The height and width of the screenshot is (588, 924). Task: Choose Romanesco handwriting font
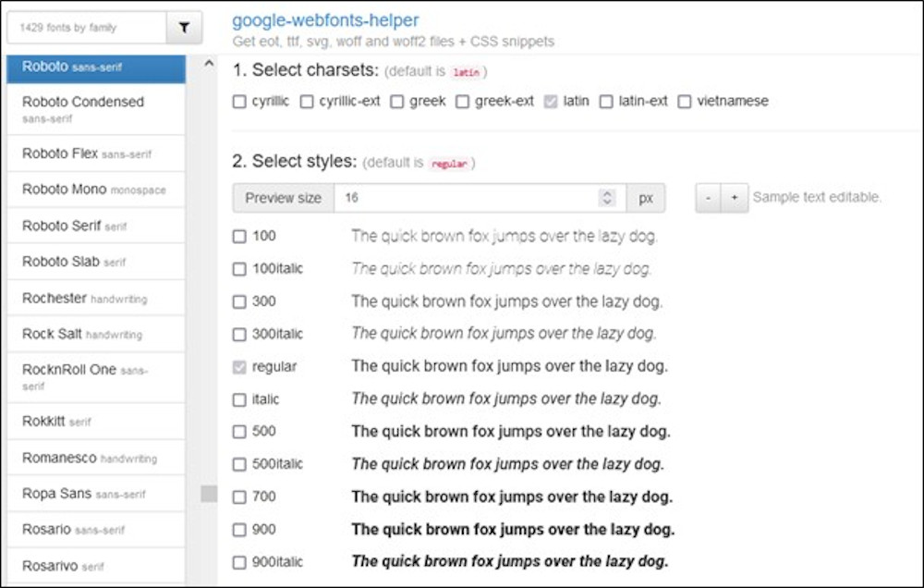[96, 458]
